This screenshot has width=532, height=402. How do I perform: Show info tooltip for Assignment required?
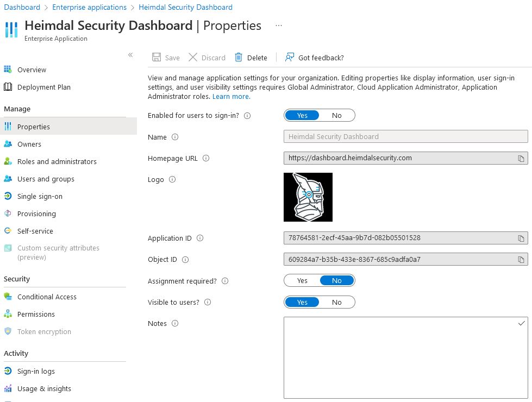coord(225,281)
